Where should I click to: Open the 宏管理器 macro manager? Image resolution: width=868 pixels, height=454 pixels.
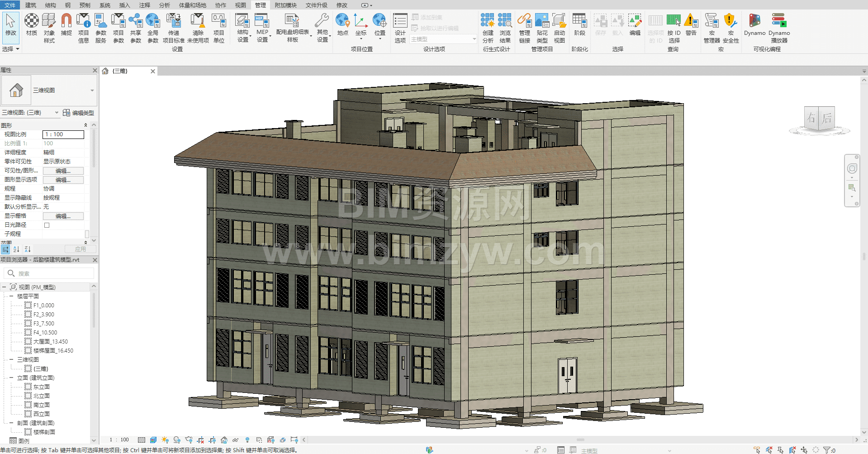[x=711, y=28]
